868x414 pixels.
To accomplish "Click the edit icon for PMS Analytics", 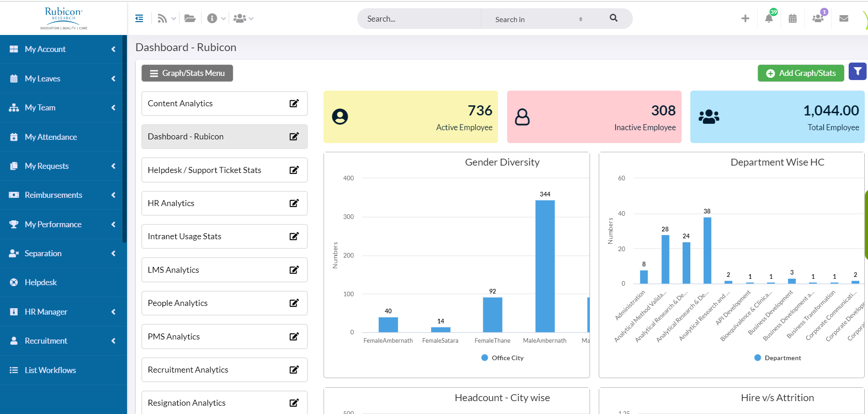I will (294, 337).
